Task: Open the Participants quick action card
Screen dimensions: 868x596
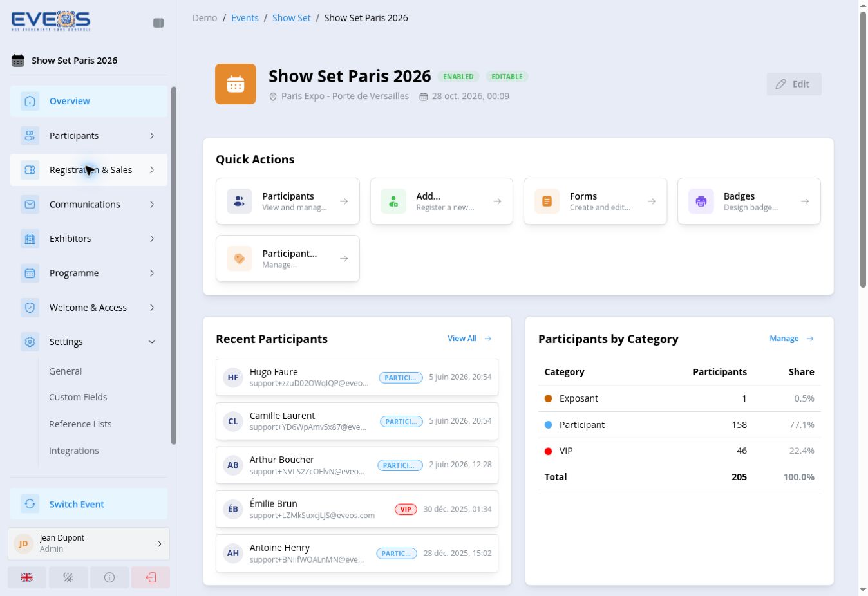Action: [288, 201]
